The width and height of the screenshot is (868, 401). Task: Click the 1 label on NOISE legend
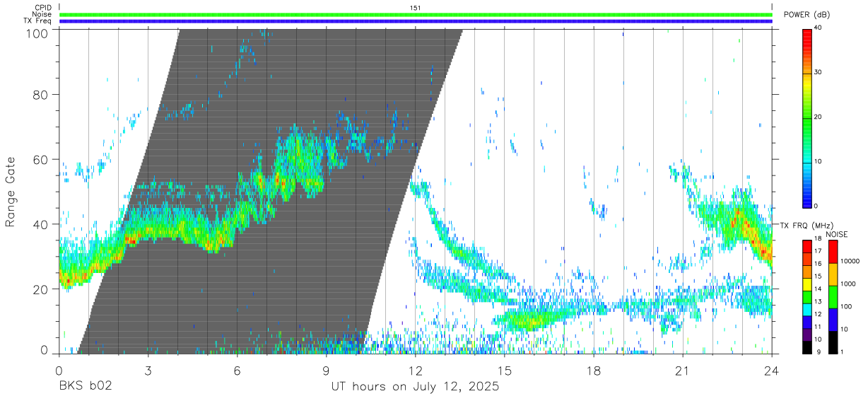tap(842, 351)
